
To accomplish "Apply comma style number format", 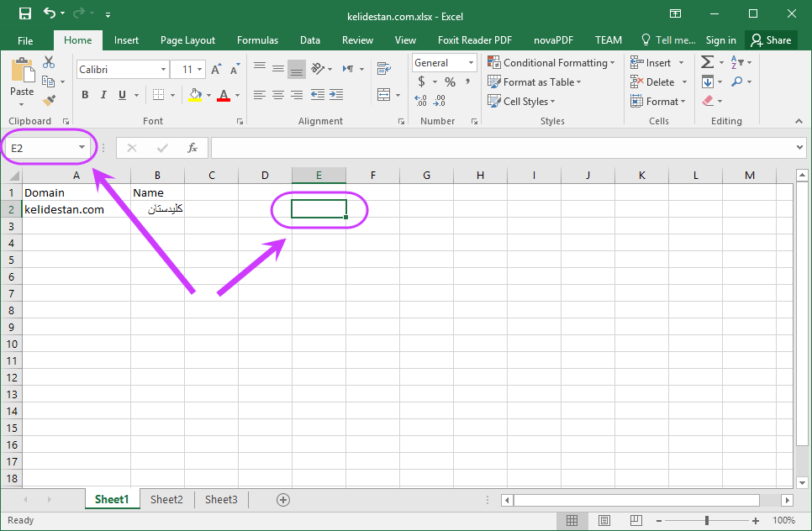I will (x=467, y=81).
